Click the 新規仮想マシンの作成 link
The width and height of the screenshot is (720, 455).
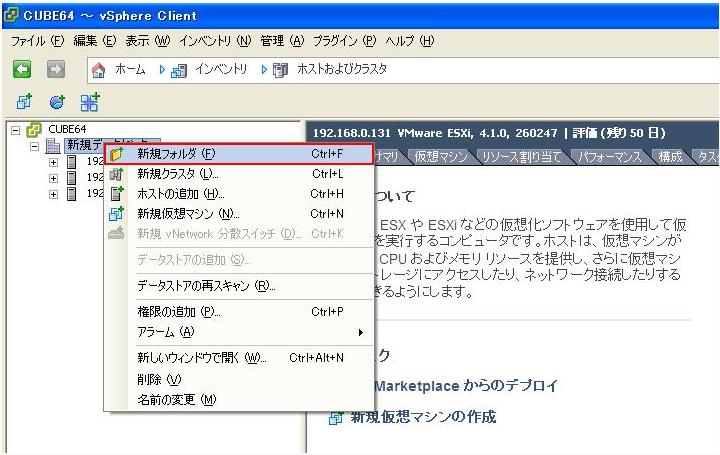423,417
